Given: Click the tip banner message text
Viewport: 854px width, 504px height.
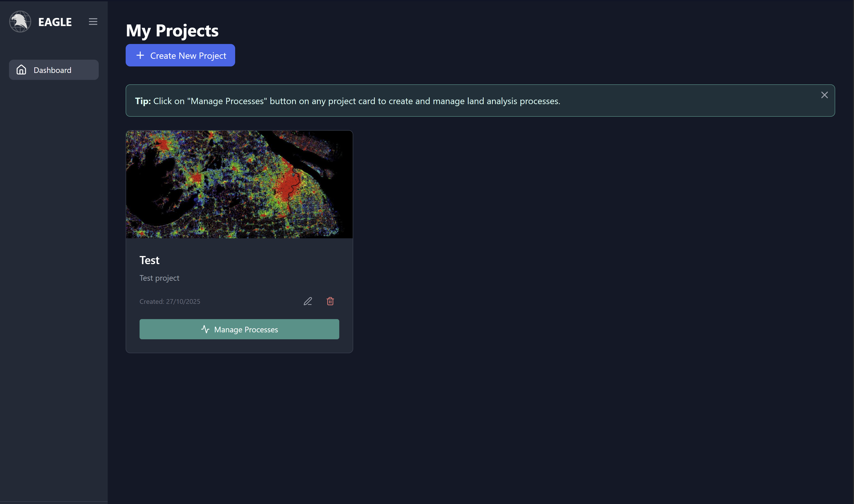Looking at the screenshot, I should point(357,101).
